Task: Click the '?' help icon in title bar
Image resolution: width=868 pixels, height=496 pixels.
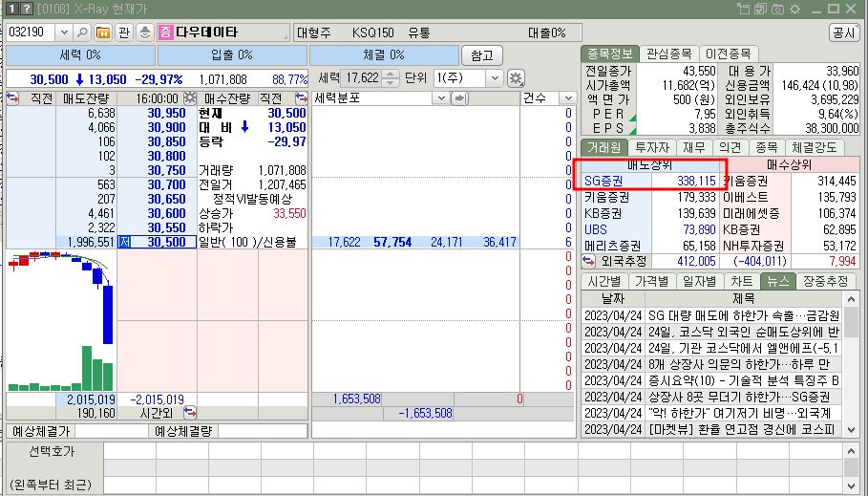Action: (x=26, y=9)
